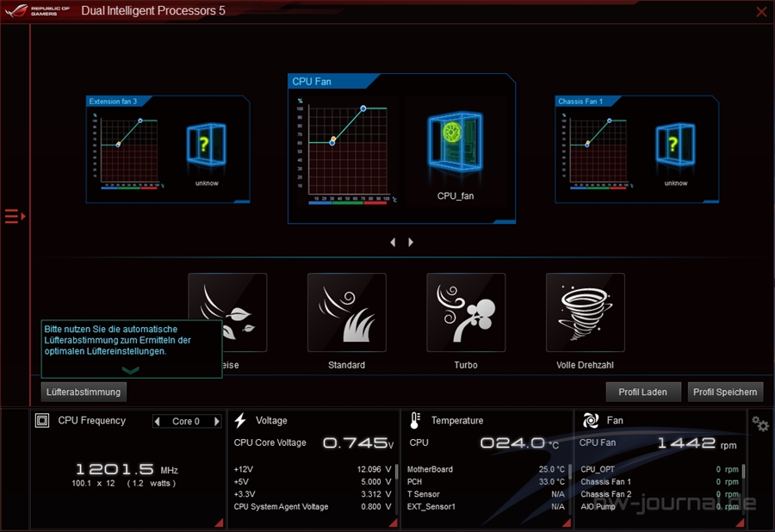775x532 pixels.
Task: Click the Lüfterabstimmung button
Action: (x=84, y=393)
